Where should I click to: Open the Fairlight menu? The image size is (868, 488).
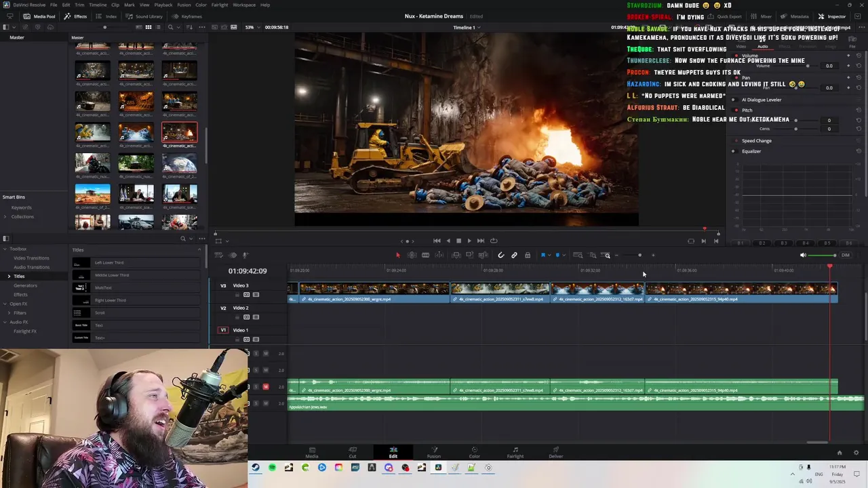pos(220,5)
